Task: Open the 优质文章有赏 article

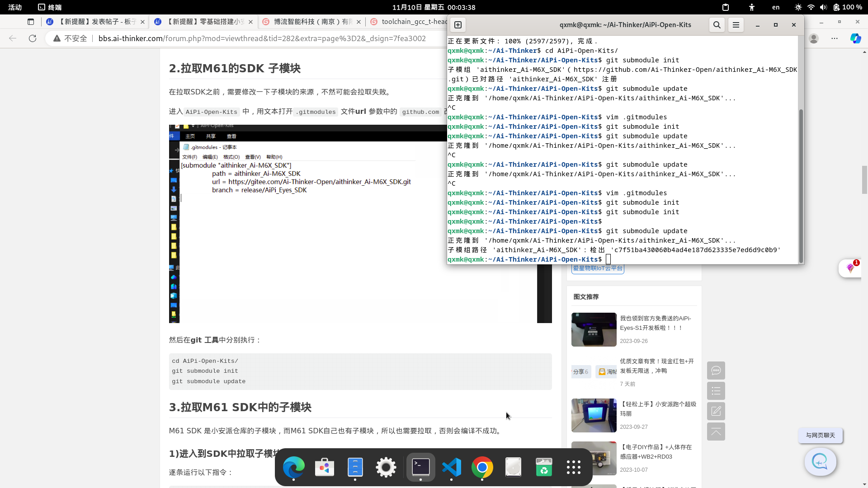Action: [657, 366]
